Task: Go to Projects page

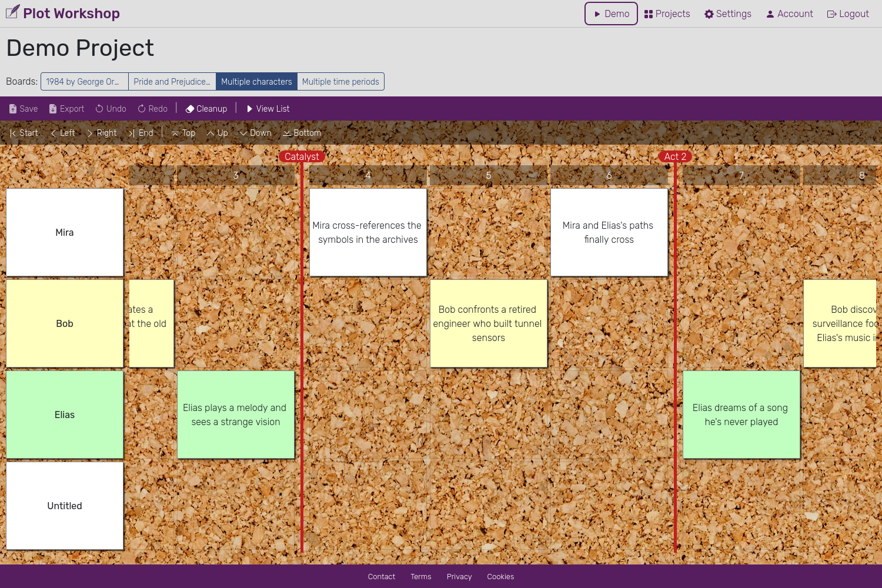Action: pos(667,14)
